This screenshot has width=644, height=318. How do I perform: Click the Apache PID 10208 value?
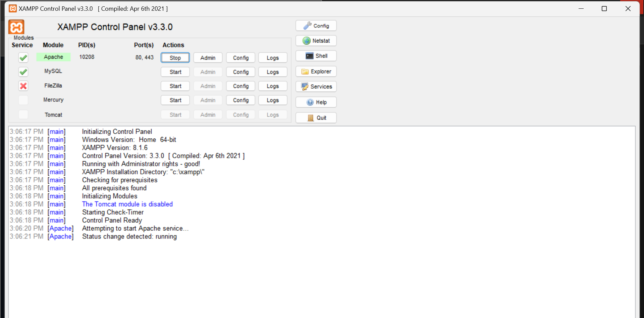[x=87, y=57]
